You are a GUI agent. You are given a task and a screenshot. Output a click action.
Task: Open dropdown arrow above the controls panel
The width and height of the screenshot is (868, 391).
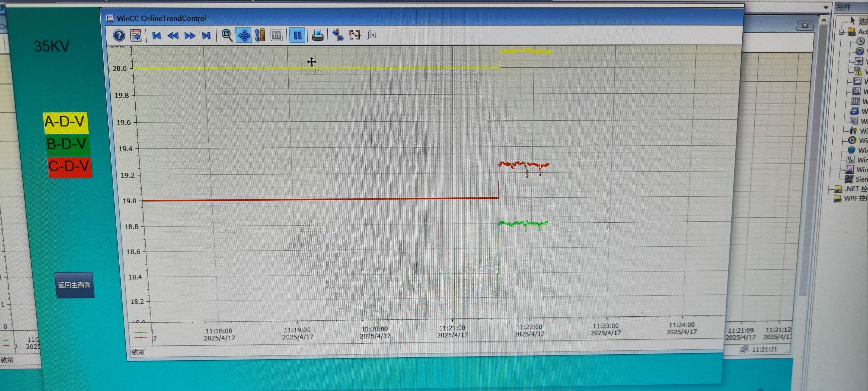click(825, 7)
